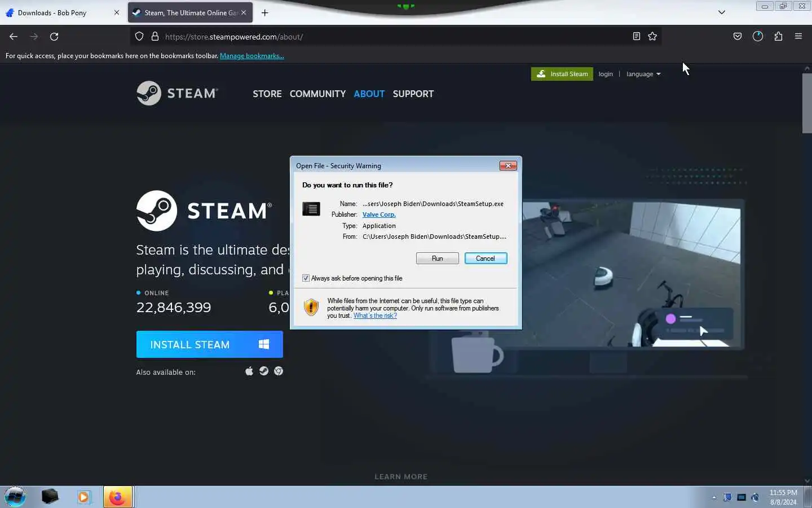The width and height of the screenshot is (812, 508).
Task: Open the Valve Corp. publisher link
Action: point(379,214)
